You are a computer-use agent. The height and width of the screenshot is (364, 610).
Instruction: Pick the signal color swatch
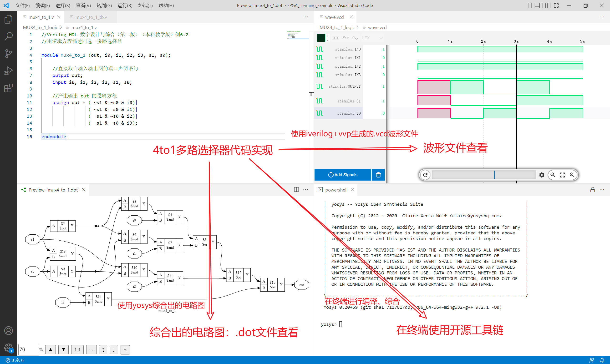(x=321, y=38)
